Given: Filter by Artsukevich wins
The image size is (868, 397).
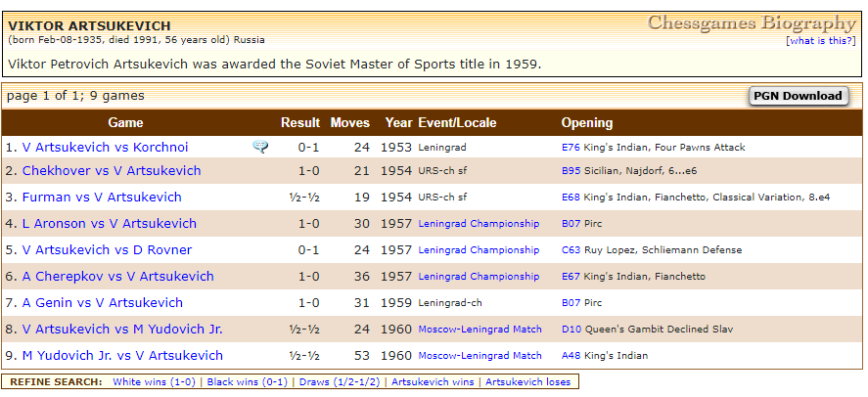Looking at the screenshot, I should tap(433, 382).
